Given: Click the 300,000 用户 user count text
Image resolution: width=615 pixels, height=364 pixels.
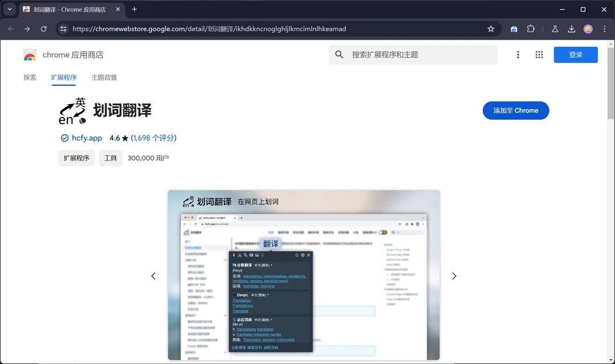Looking at the screenshot, I should (148, 158).
